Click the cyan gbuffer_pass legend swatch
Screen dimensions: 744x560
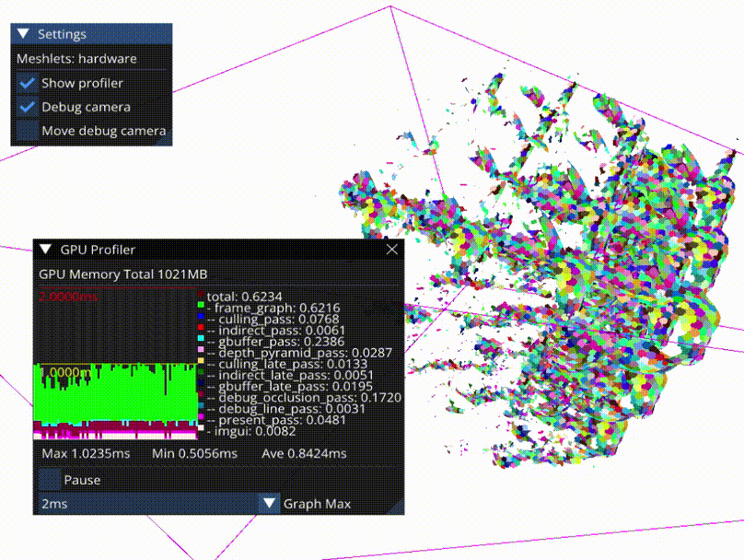coord(201,341)
